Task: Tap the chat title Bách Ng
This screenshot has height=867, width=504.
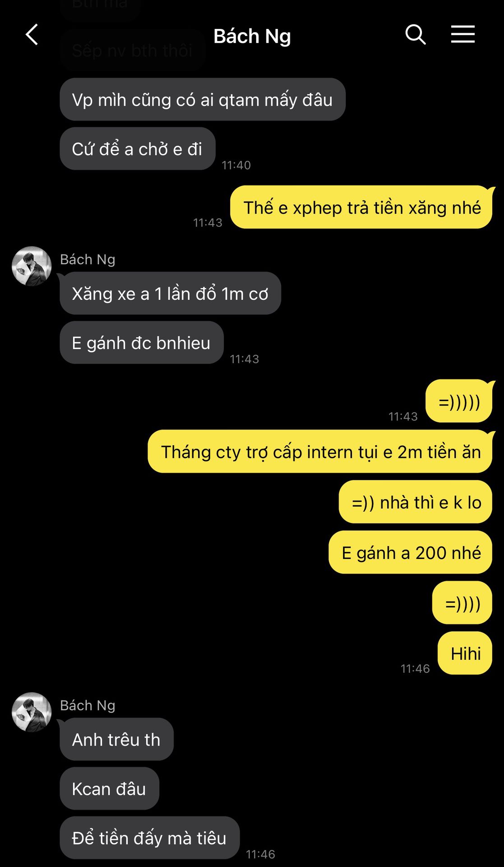Action: pyautogui.click(x=252, y=36)
